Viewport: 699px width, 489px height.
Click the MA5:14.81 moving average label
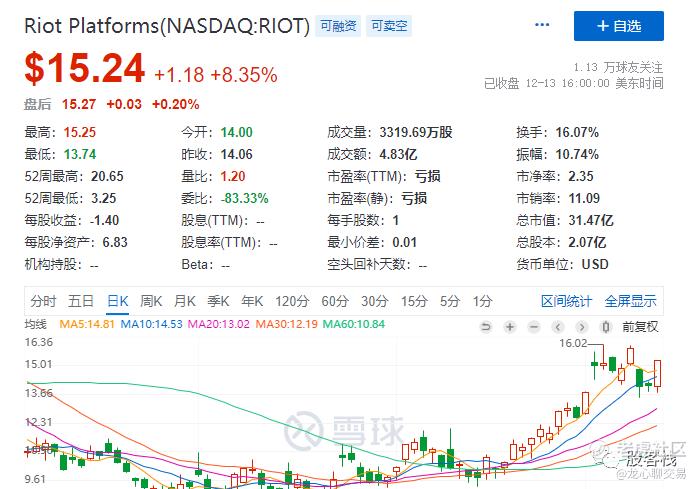pyautogui.click(x=87, y=324)
